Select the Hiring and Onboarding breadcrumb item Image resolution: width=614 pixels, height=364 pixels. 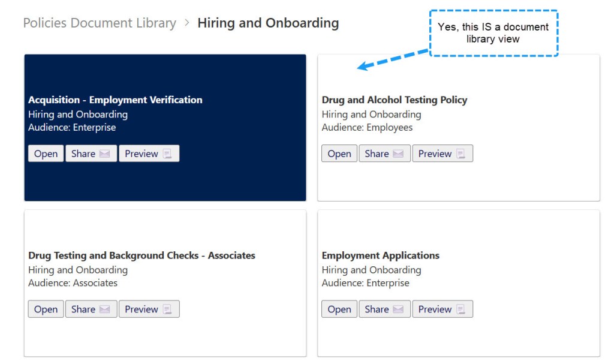coord(267,23)
